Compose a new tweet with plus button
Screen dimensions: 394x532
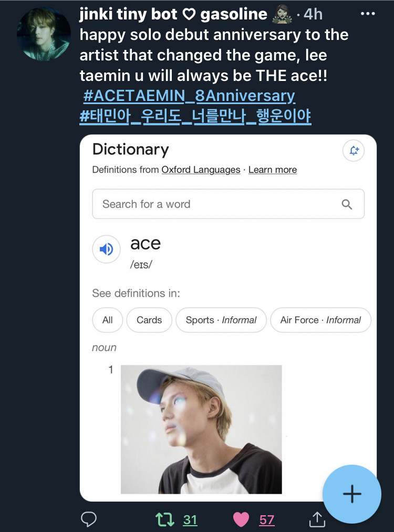pos(352,494)
